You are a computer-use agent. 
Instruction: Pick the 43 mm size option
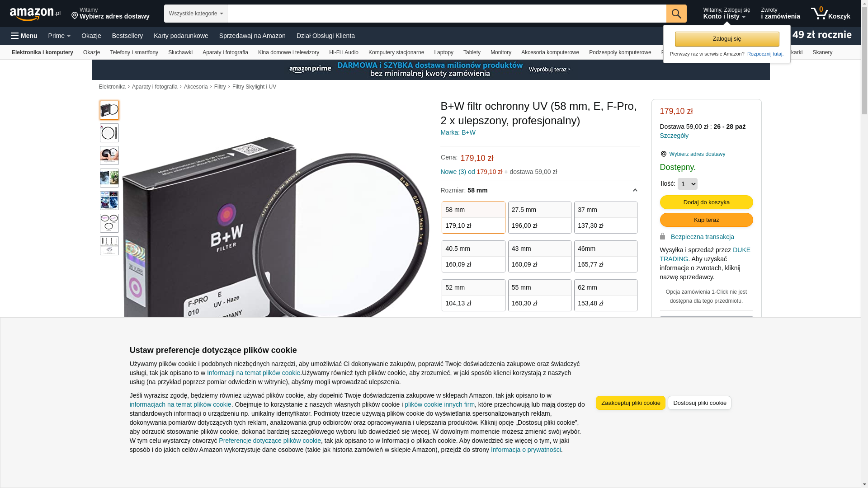coord(539,256)
